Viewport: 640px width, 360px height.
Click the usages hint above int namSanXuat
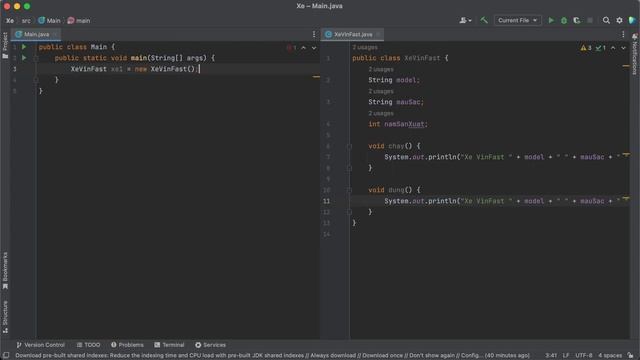(381, 113)
